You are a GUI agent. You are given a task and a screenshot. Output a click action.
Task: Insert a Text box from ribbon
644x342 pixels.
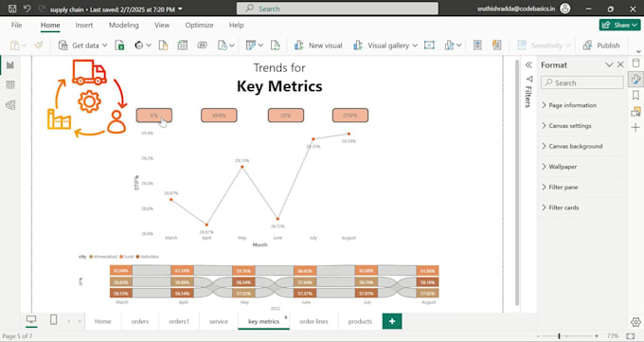pyautogui.click(x=429, y=45)
